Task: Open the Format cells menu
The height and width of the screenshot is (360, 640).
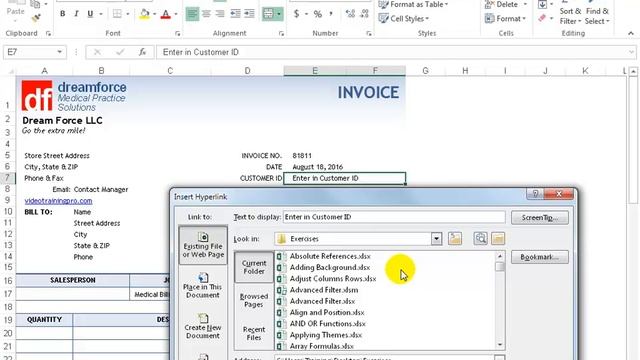Action: pyautogui.click(x=505, y=18)
